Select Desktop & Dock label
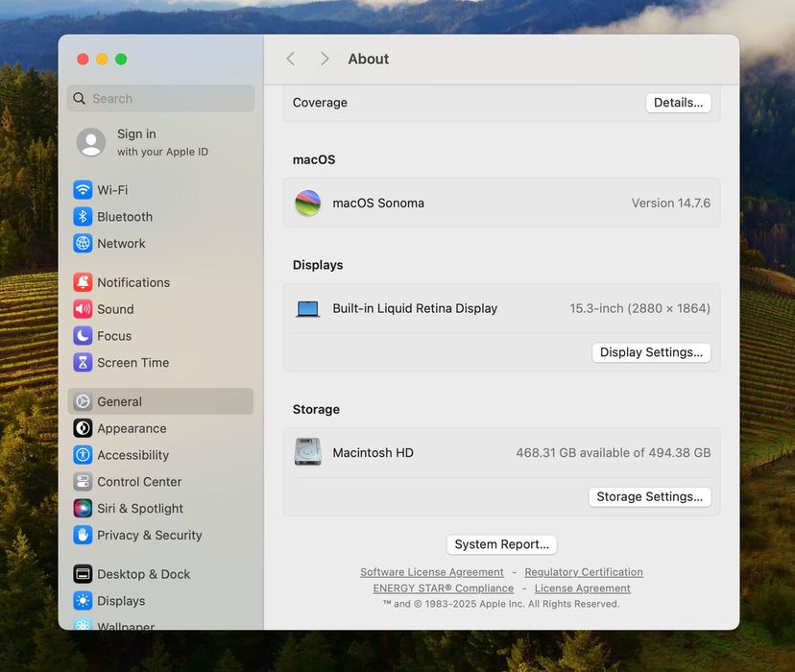Screen dimensions: 795x672 point(143,574)
